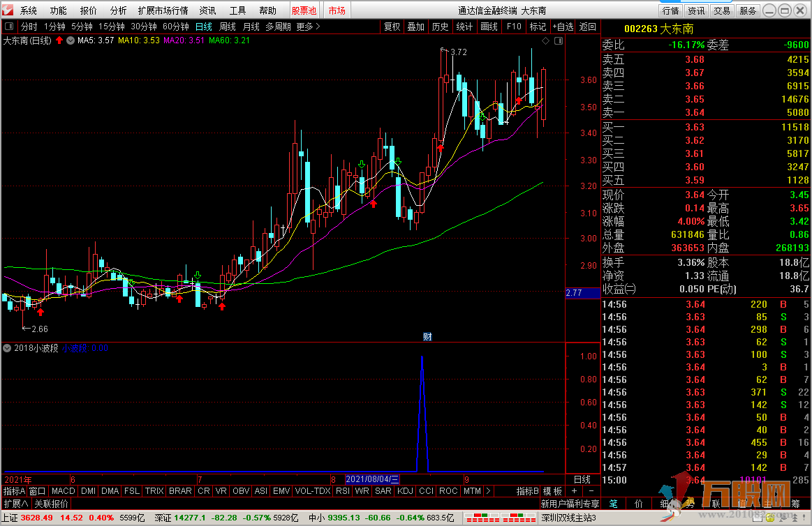Click the 叠加 overlay toolbar button

coord(416,27)
